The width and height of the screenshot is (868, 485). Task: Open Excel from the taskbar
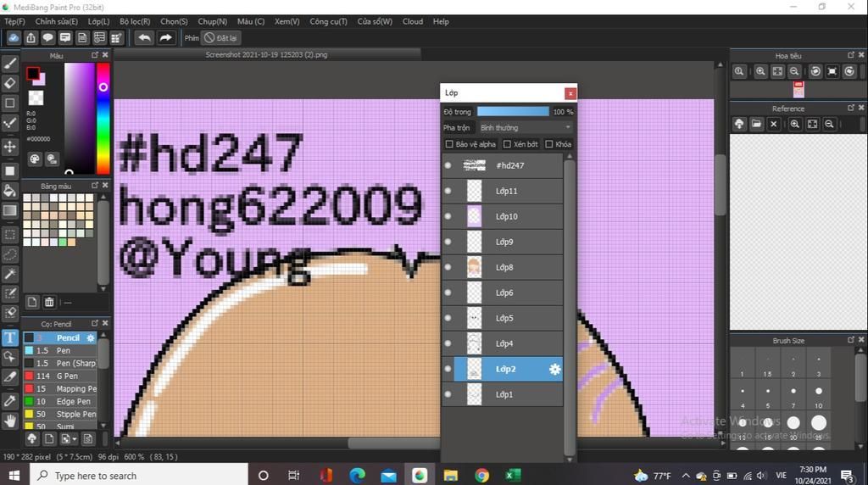point(513,476)
